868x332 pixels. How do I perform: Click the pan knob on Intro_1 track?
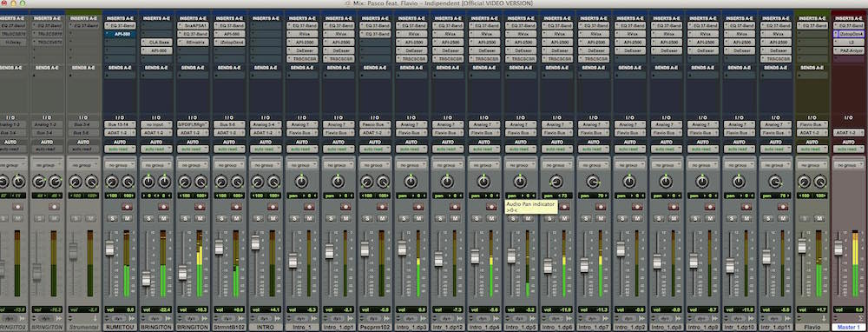301,182
